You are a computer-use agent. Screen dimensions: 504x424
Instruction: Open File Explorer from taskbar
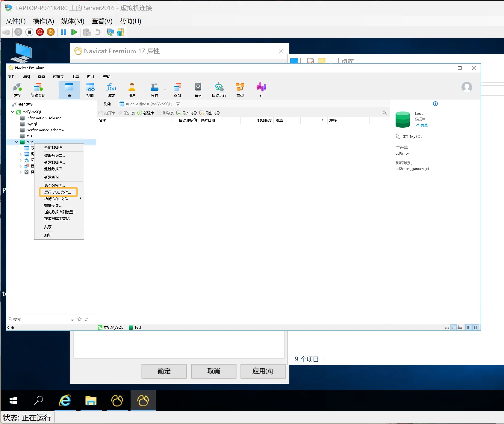91,401
